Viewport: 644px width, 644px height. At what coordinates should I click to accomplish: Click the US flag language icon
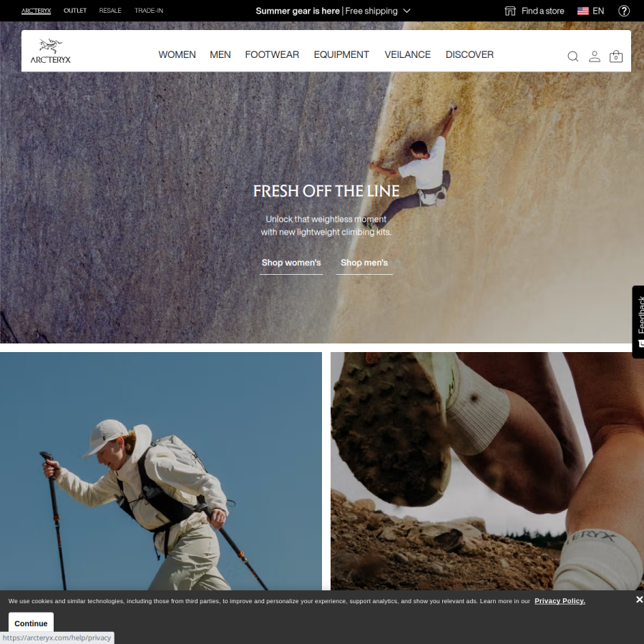coord(582,11)
